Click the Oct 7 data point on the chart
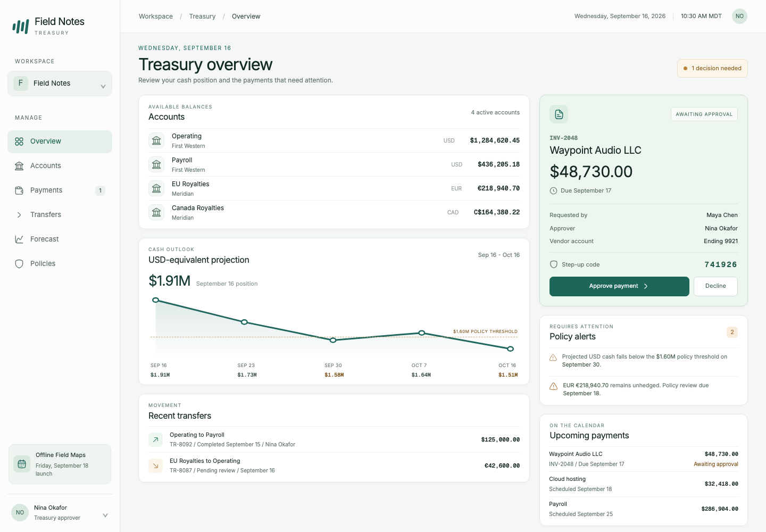 coord(421,333)
